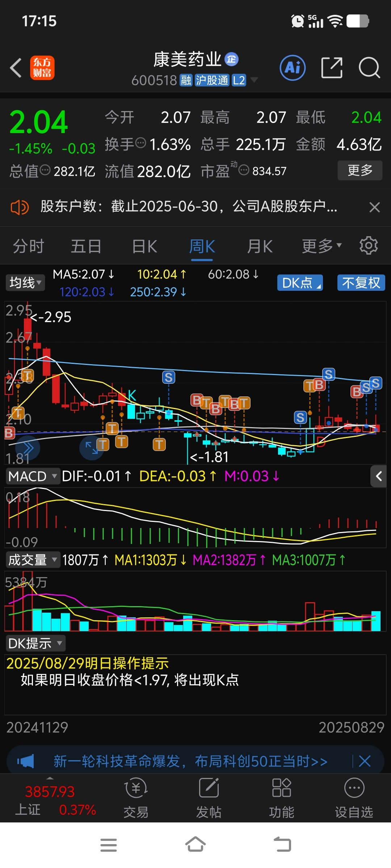This screenshot has width=391, height=868.
Task: Tap the megaphone promo icon
Action: [x=26, y=761]
